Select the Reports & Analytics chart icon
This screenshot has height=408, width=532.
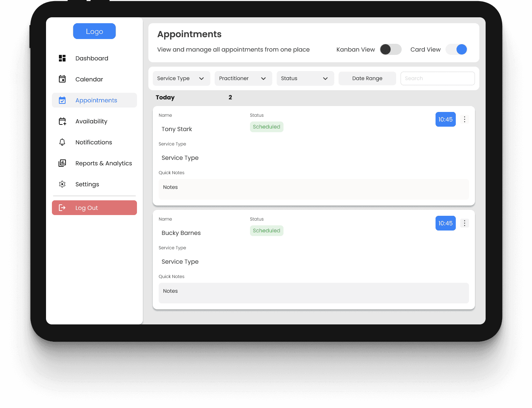62,163
